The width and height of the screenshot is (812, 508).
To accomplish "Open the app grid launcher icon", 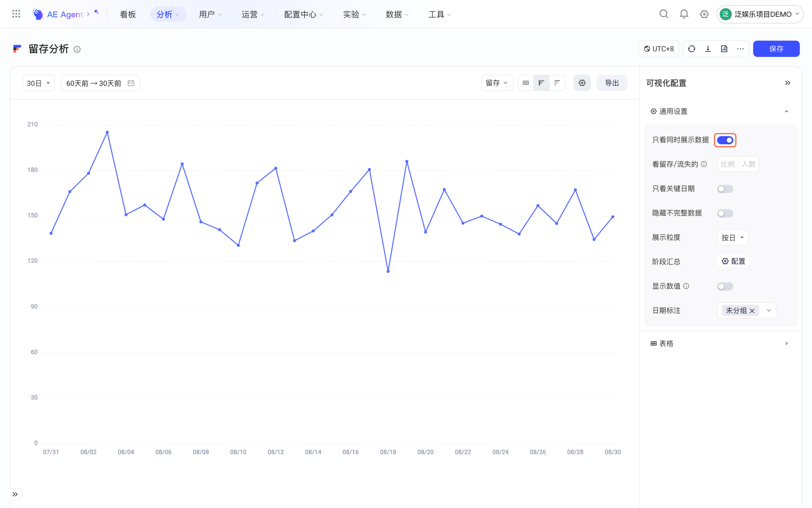I will (x=16, y=14).
